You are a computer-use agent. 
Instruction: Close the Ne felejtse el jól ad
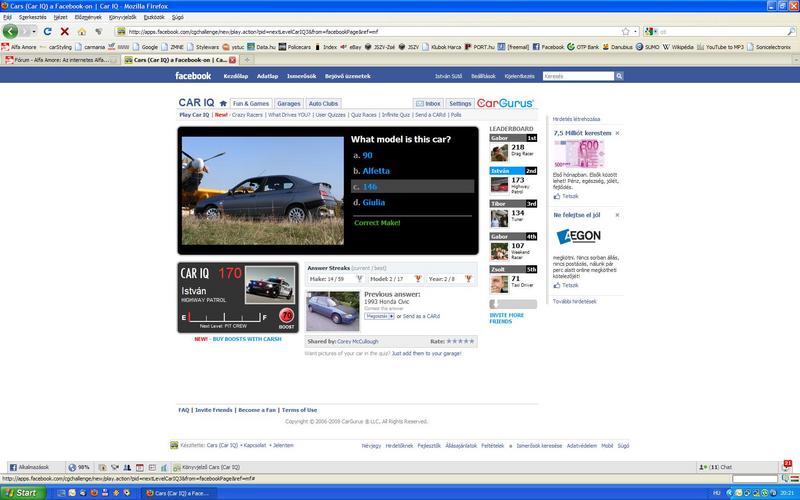[x=617, y=215]
